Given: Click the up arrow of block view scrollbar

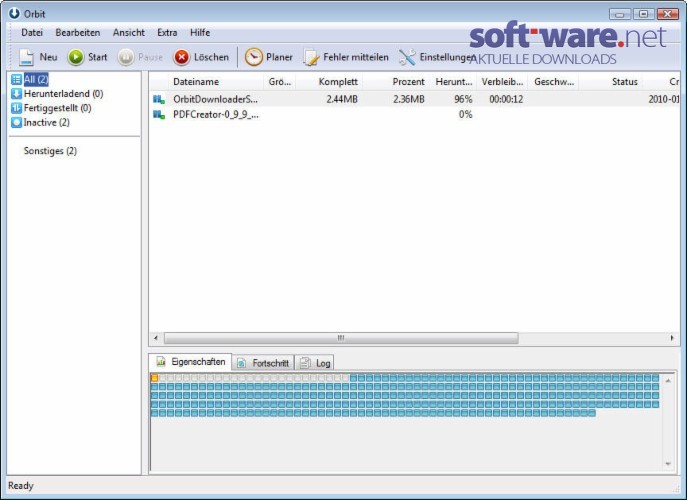Looking at the screenshot, I should [668, 381].
